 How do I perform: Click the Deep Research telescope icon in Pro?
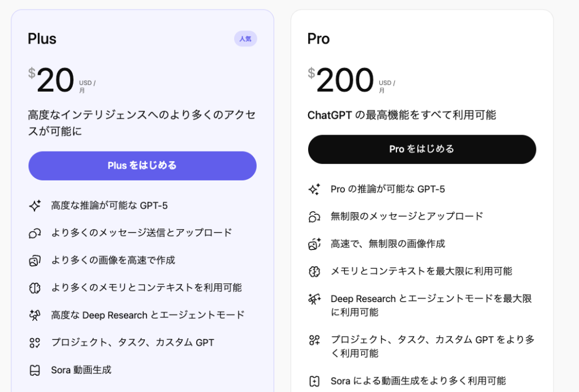(314, 299)
